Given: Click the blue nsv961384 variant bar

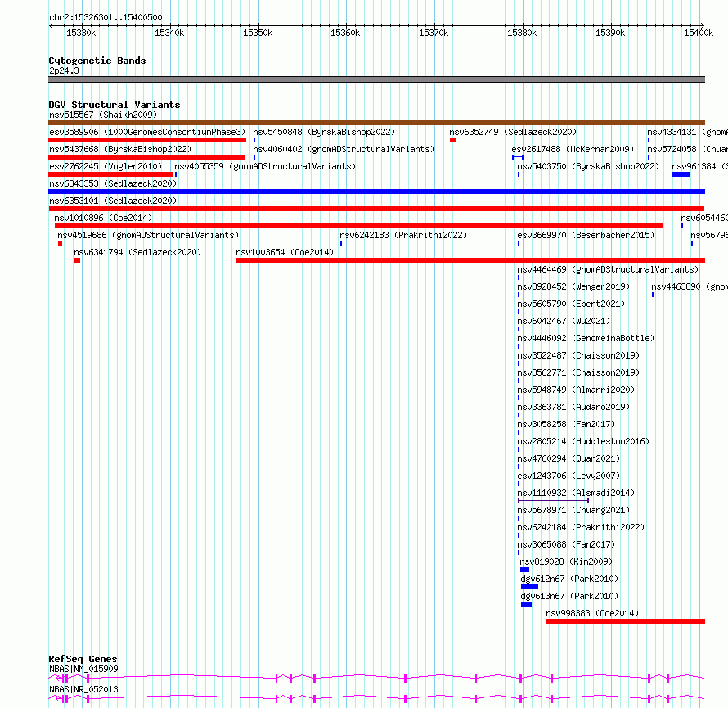Looking at the screenshot, I should point(681,174).
